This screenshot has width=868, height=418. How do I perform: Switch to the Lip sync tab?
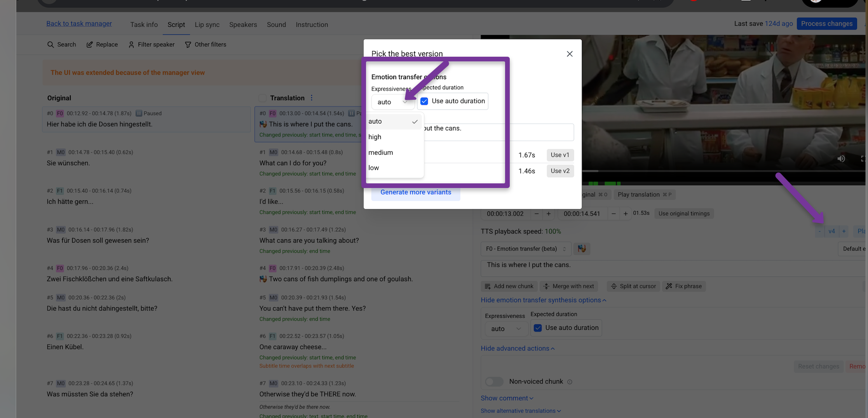pyautogui.click(x=207, y=24)
